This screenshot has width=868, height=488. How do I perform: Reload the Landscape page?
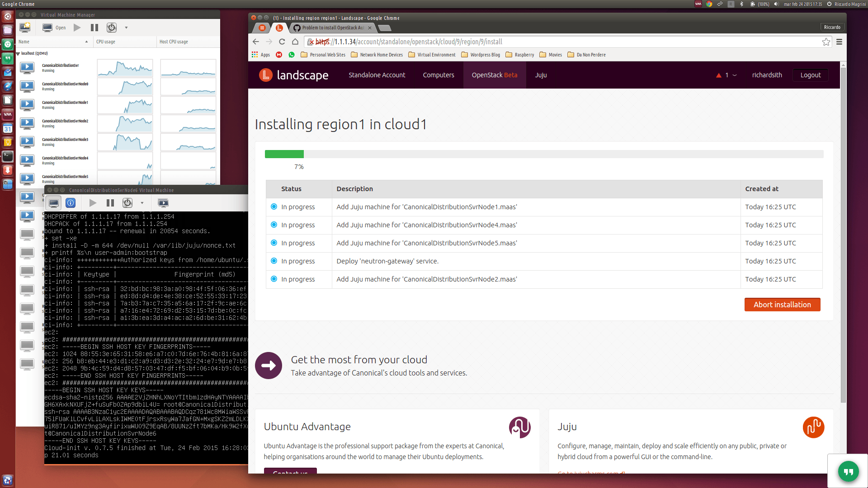click(x=282, y=42)
